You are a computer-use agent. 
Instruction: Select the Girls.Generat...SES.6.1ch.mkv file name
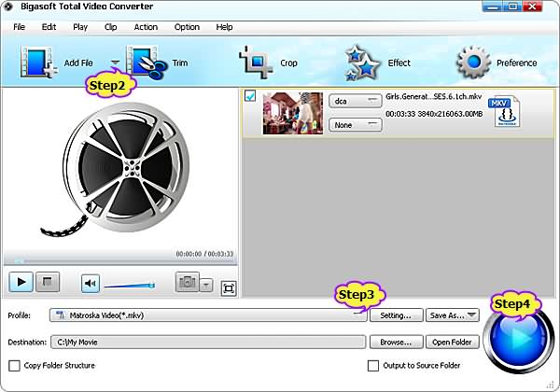pos(434,97)
